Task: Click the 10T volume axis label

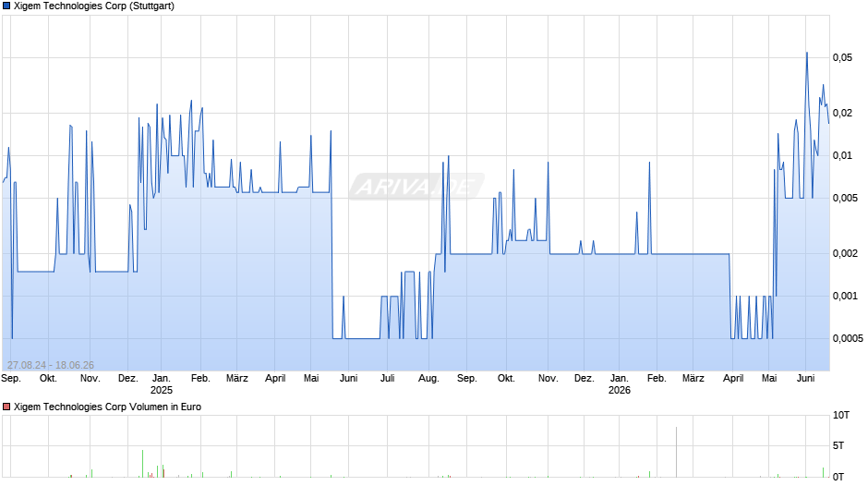Action: click(841, 415)
